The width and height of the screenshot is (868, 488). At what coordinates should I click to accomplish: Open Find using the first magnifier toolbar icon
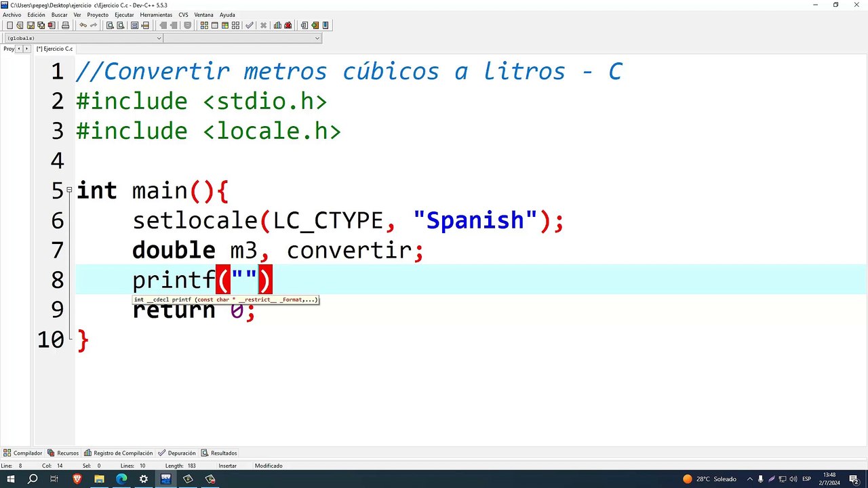[x=110, y=26]
